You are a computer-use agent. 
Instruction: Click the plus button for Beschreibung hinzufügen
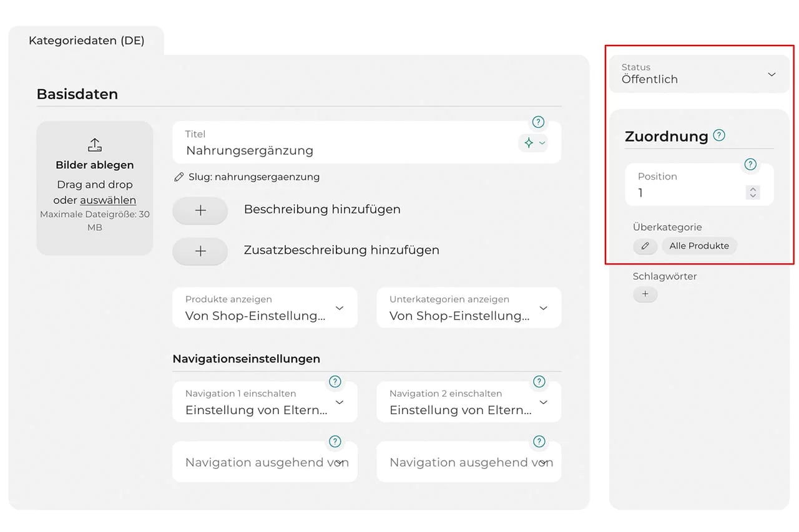pyautogui.click(x=200, y=211)
